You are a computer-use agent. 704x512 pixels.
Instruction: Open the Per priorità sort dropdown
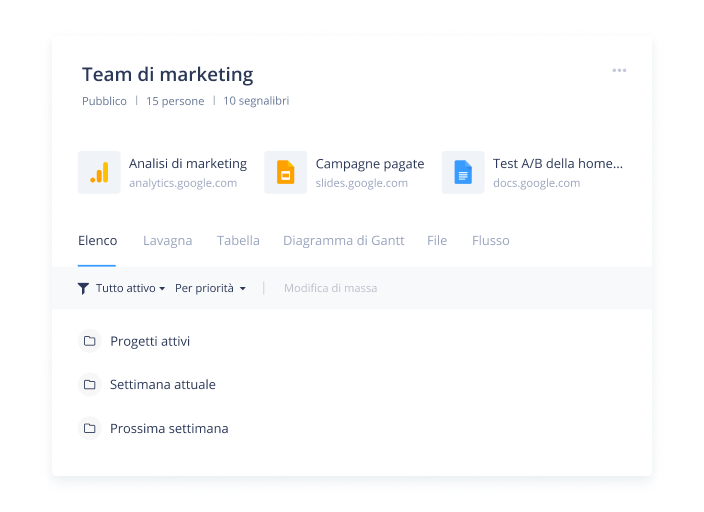(x=210, y=288)
